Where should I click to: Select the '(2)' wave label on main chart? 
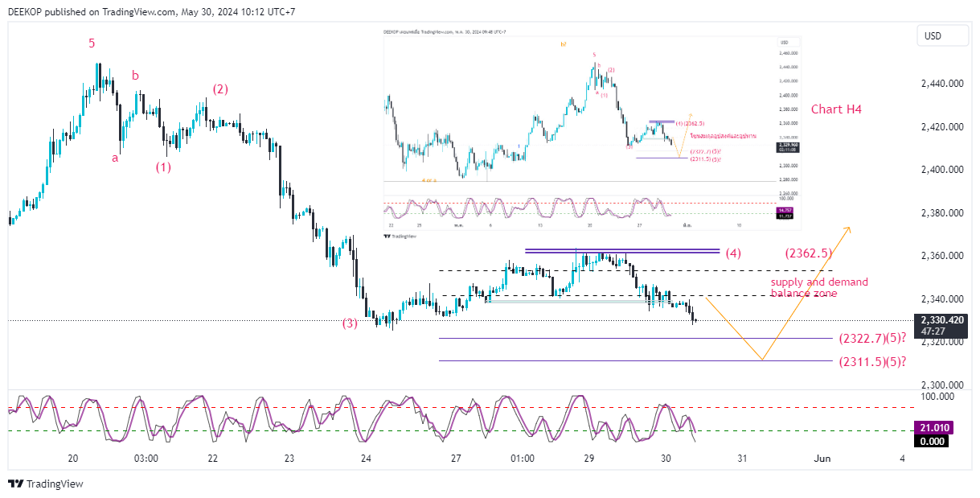coord(220,89)
